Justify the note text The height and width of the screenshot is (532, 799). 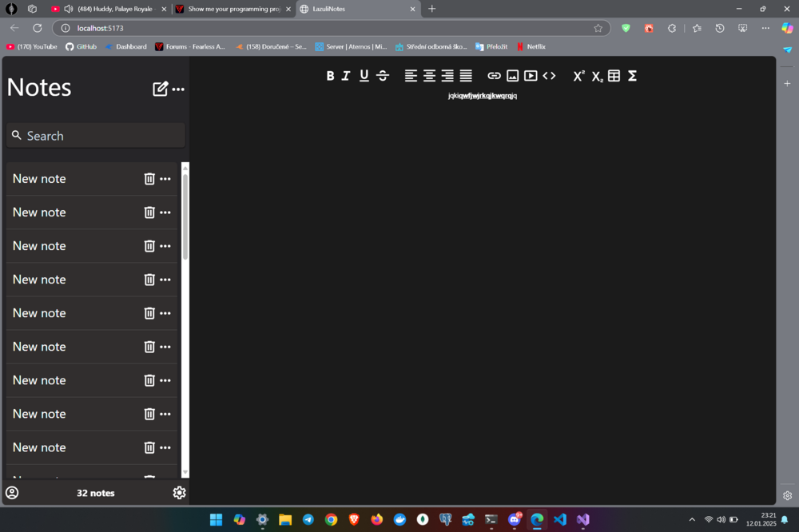pos(466,76)
